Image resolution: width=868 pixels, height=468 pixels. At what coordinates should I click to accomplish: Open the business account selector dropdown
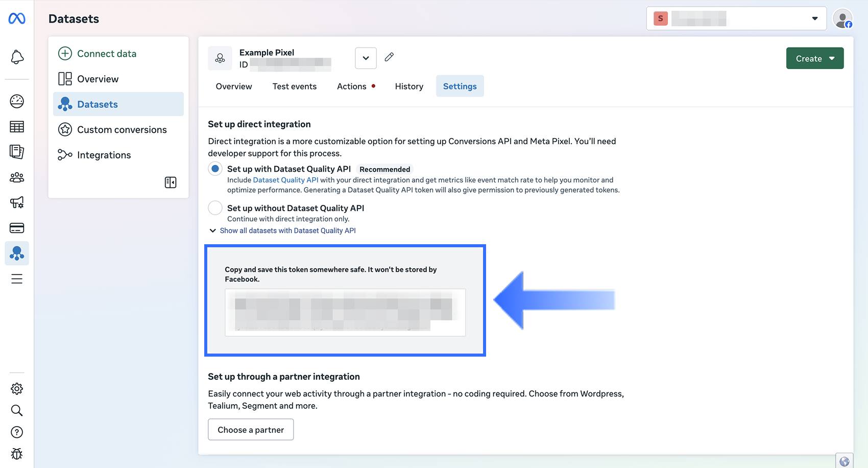[736, 19]
